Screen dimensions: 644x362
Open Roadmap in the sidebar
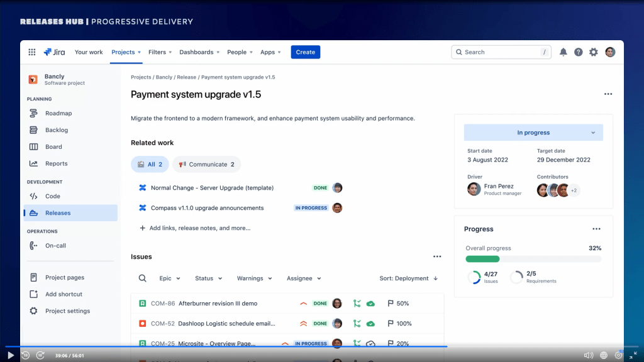pos(58,114)
